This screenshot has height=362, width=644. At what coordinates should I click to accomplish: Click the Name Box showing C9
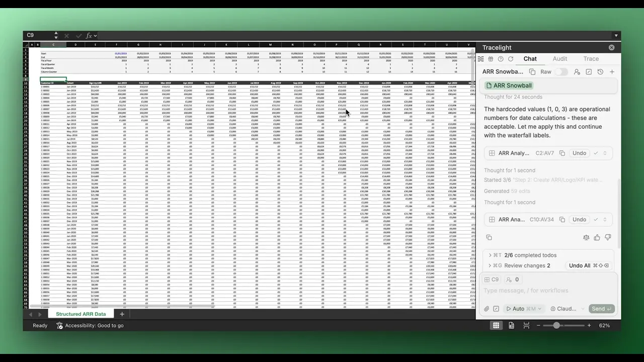(38, 36)
